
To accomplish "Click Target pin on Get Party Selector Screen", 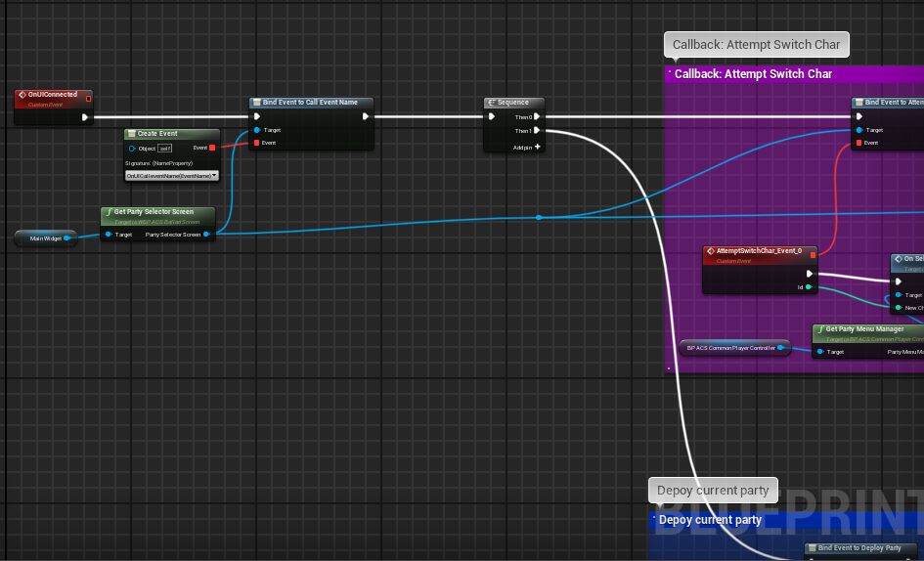I will point(109,235).
